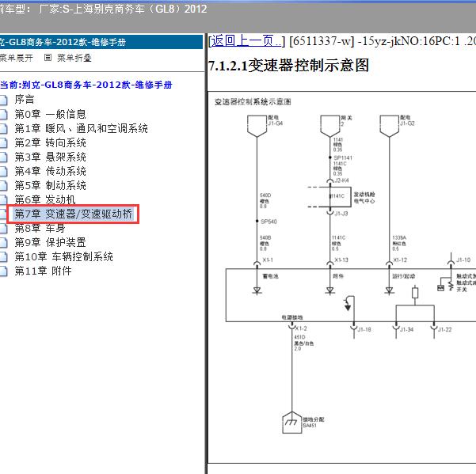Click the page icon beside 第8章 车身

click(x=3, y=229)
